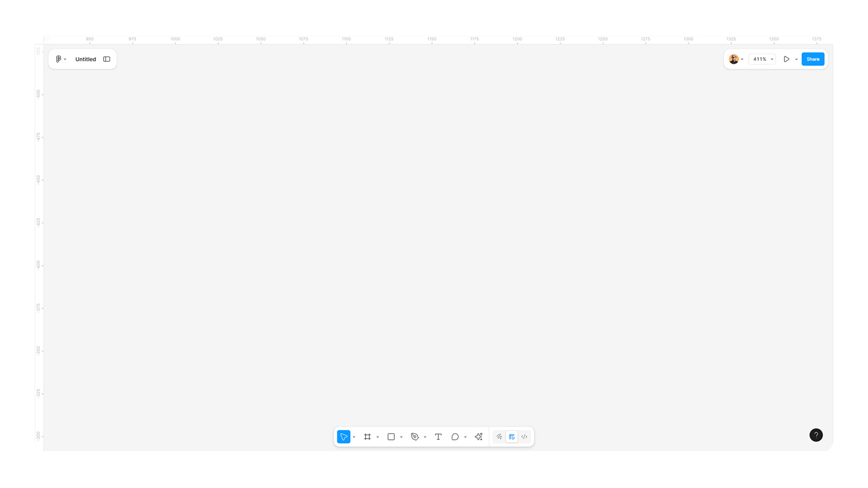Toggle the sidebar panel visibility
Screen dimensions: 868x488
(107, 59)
